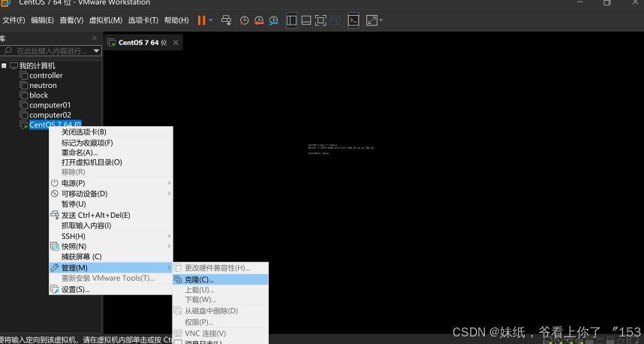644x344 pixels.
Task: Select the computer01 virtual machine
Action: pyautogui.click(x=50, y=105)
